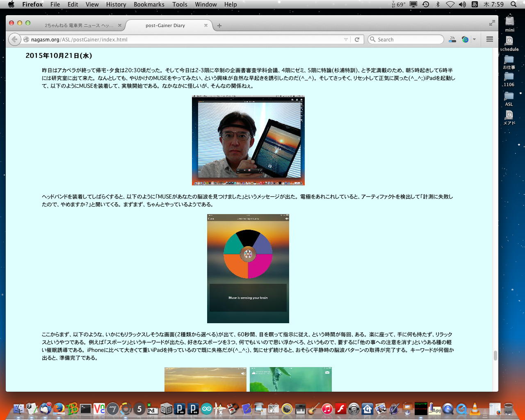This screenshot has height=420, width=525.
Task: Click the 2015年10月21日(水) date heading
Action: click(59, 55)
